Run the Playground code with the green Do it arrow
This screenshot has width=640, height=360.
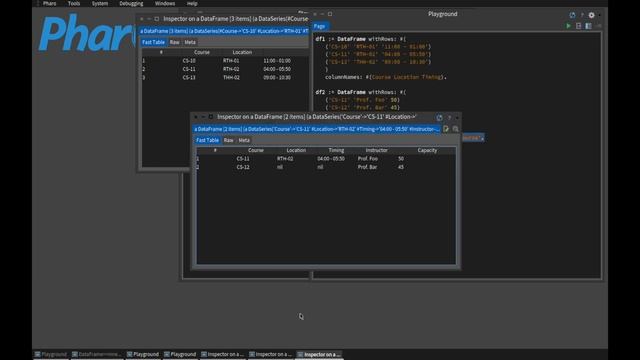(x=568, y=26)
